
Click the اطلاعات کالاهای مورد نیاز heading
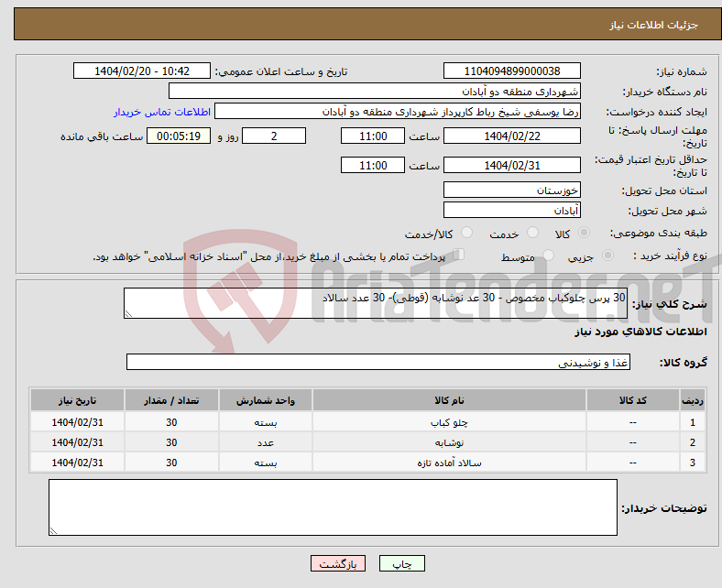640,332
